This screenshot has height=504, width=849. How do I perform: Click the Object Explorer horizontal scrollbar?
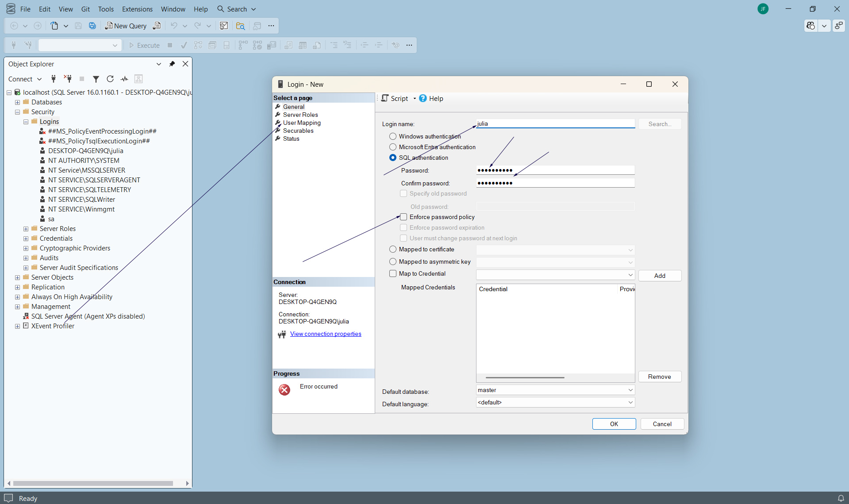[93, 484]
